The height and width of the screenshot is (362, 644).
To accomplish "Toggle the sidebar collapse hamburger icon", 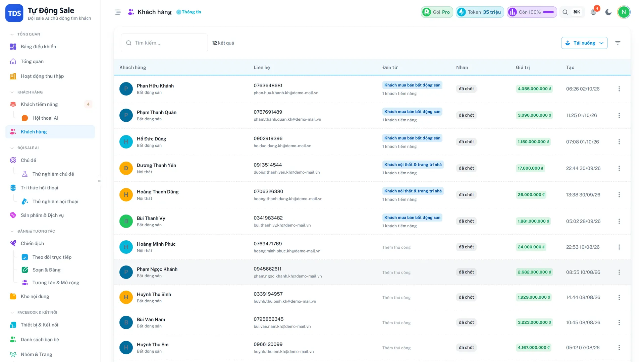I will (118, 12).
